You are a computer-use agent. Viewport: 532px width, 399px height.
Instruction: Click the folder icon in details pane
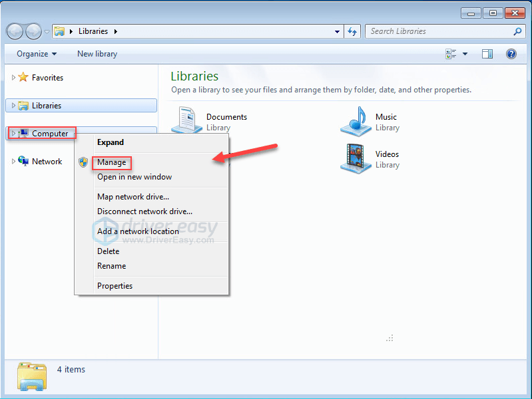[x=31, y=377]
